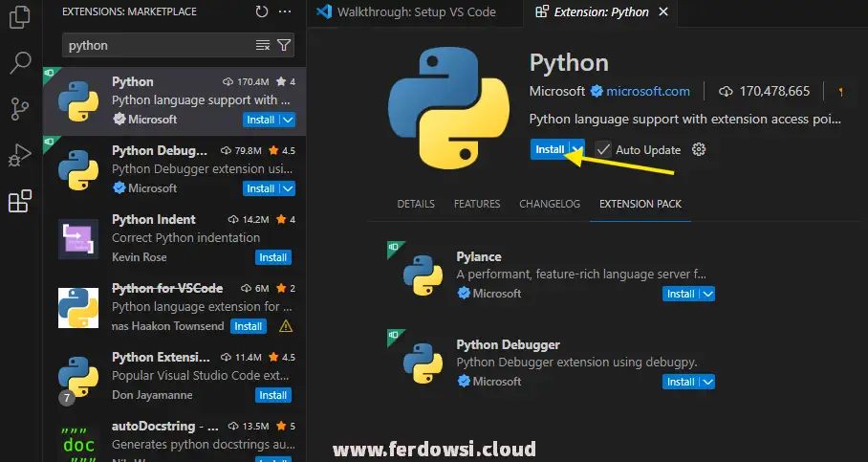
Task: Install the Python Indent extension
Action: click(272, 257)
